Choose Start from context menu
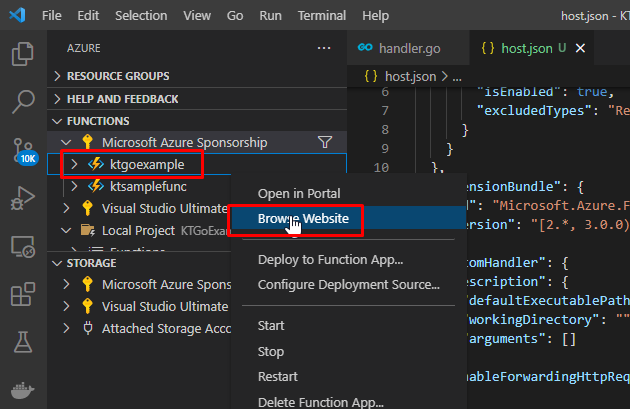The width and height of the screenshot is (630, 409). click(348, 325)
